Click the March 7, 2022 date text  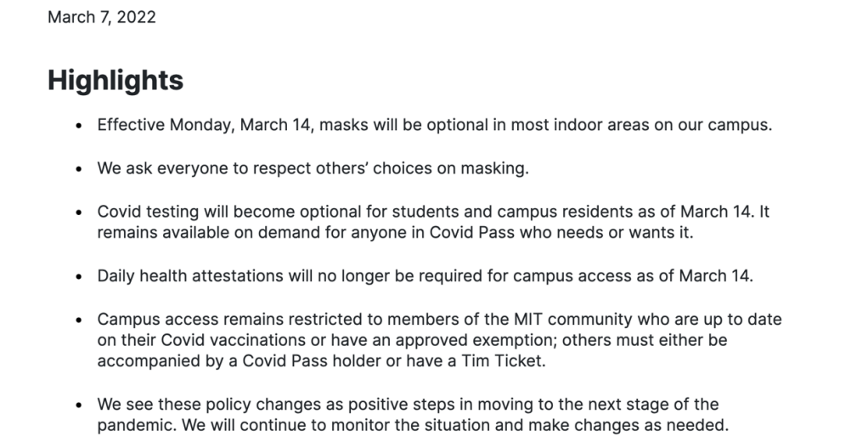click(102, 17)
